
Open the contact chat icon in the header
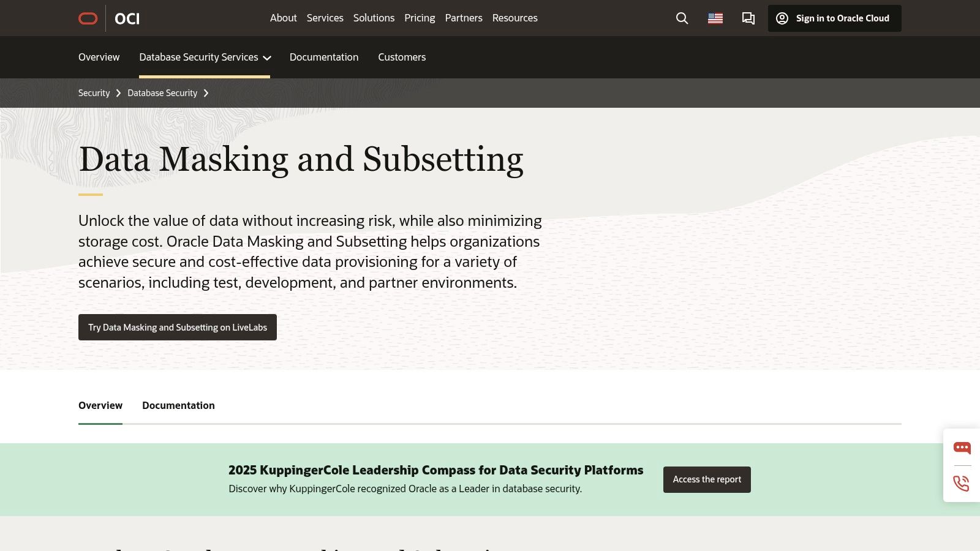click(x=748, y=18)
